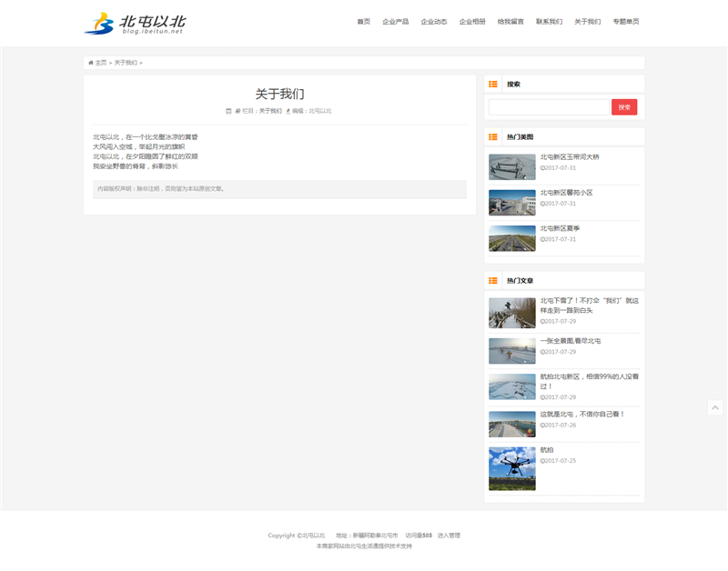Image resolution: width=728 pixels, height=571 pixels.
Task: Open the drone 航拍 article thumbnail
Action: [x=511, y=468]
